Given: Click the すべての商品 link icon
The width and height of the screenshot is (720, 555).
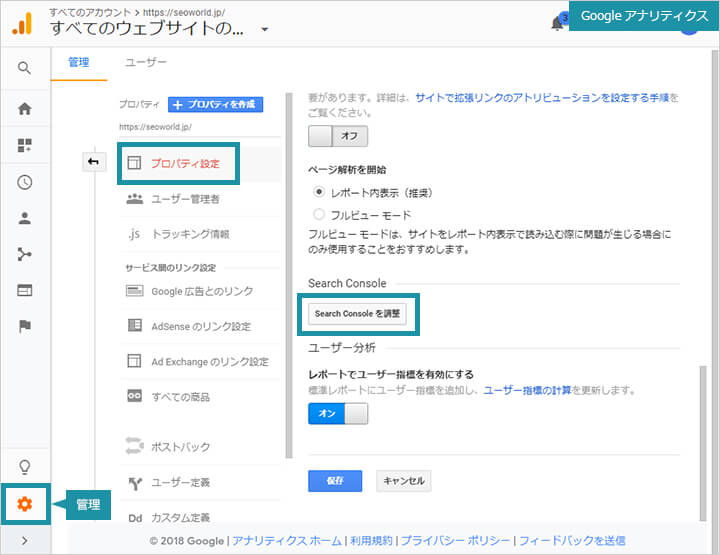Looking at the screenshot, I should [135, 396].
